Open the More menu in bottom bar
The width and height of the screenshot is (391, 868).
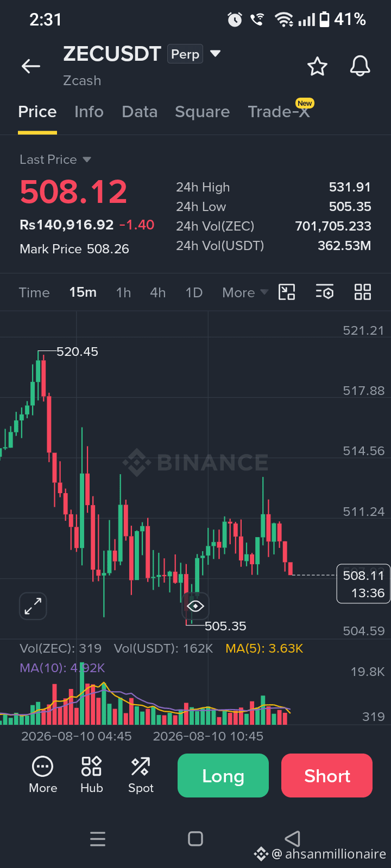click(43, 775)
